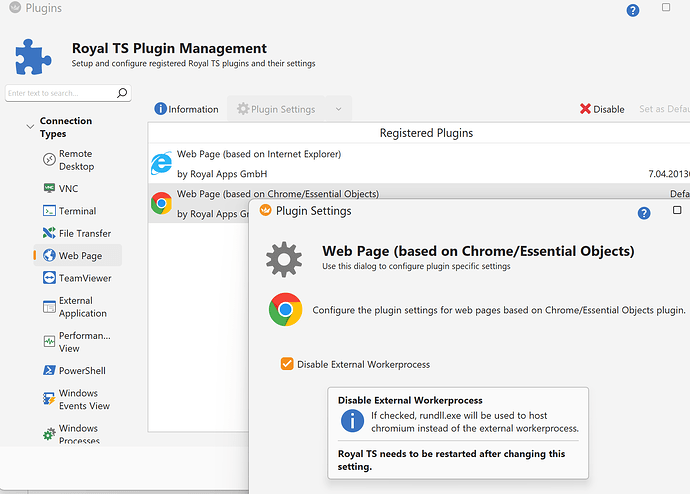This screenshot has width=690, height=494.
Task: Maximize the Plugin Settings dialog
Action: point(677,210)
